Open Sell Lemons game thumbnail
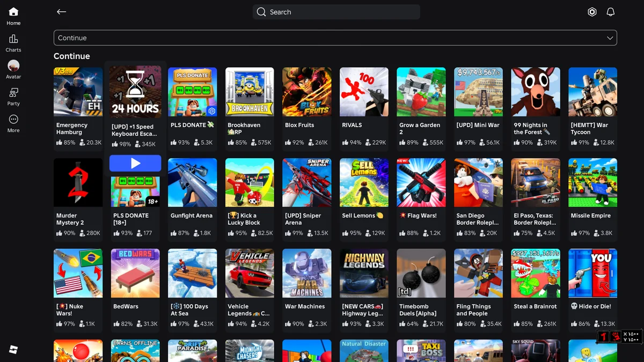Screen dimensions: 644x362 click(x=364, y=182)
